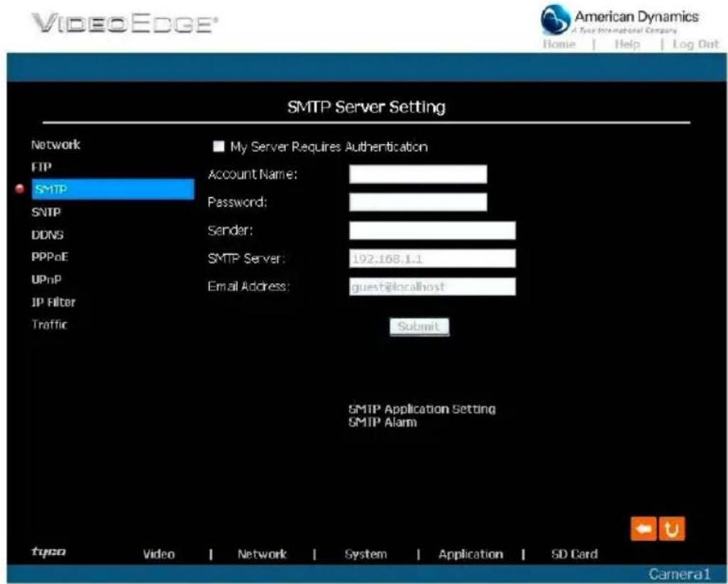Open the FTP settings page

(41, 167)
